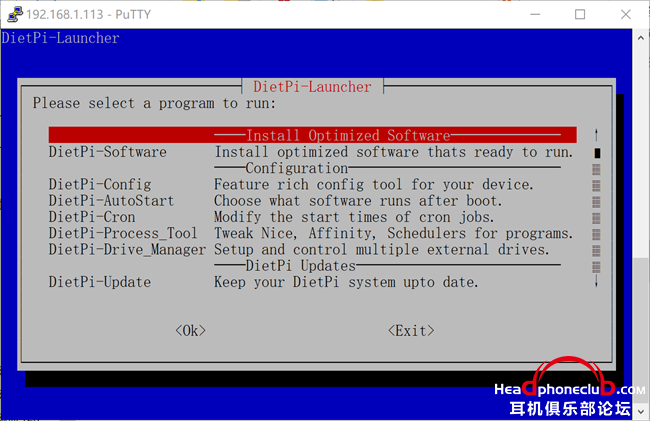Click the '192.168.1.113 - PuTTY' title text
The height and width of the screenshot is (421, 650).
click(x=88, y=14)
